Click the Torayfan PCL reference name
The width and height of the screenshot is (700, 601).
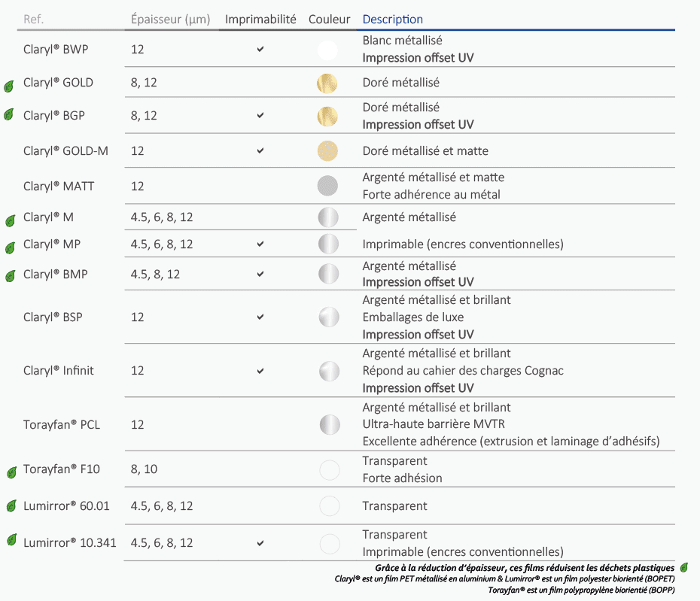[62, 424]
